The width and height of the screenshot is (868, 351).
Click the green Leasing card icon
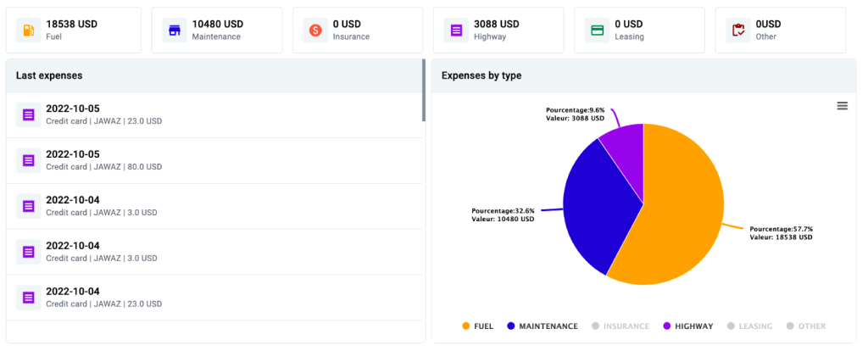point(598,31)
